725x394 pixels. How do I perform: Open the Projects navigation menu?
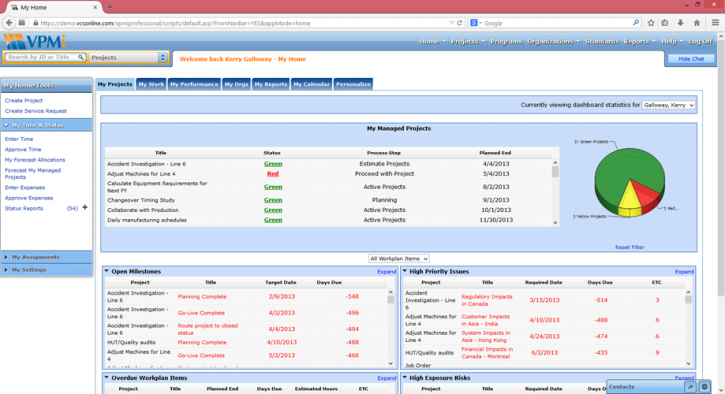coord(468,42)
